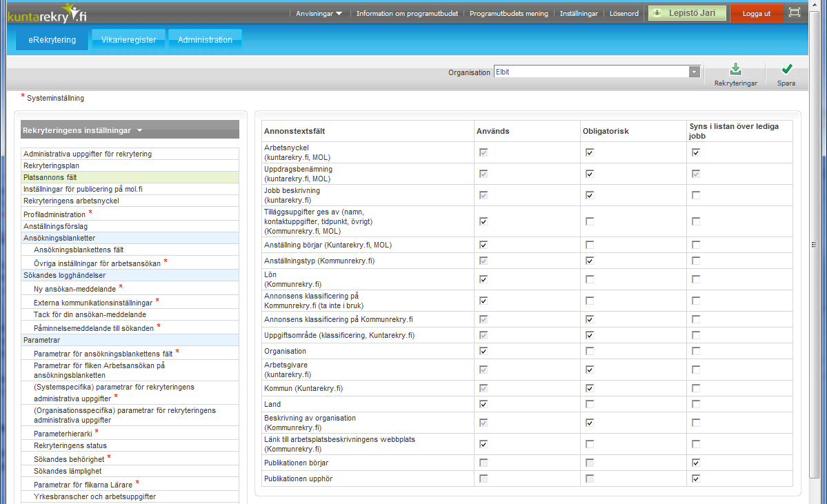827x504 pixels.
Task: Toggle Obligatorisk for Uppgiftsområde
Action: 590,335
